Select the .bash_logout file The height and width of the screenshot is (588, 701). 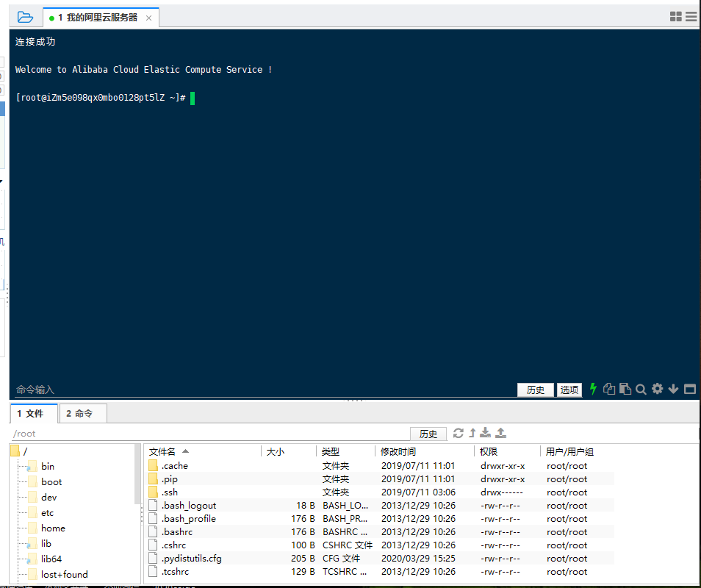pyautogui.click(x=380, y=505)
